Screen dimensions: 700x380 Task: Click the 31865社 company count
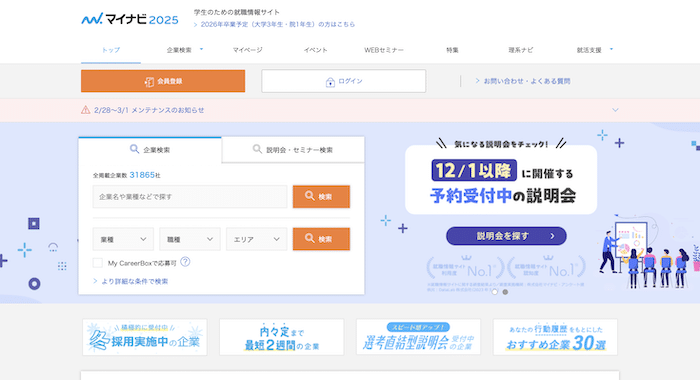pos(145,175)
